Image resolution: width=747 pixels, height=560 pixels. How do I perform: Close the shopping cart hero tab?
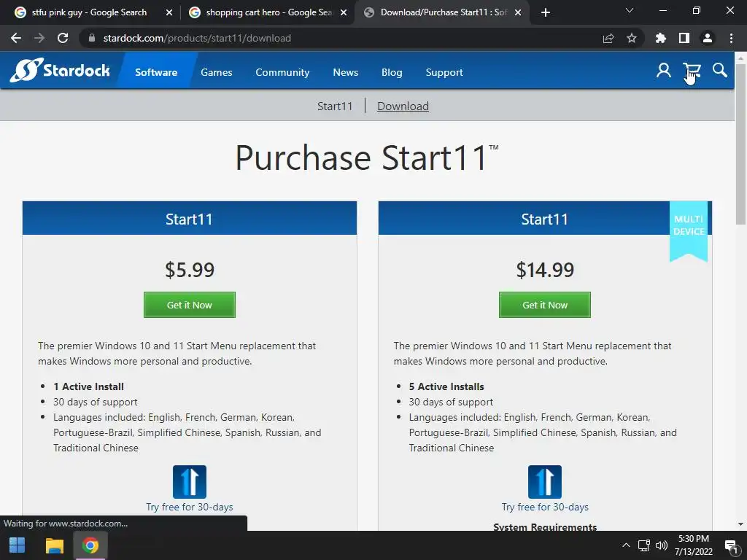tap(344, 12)
